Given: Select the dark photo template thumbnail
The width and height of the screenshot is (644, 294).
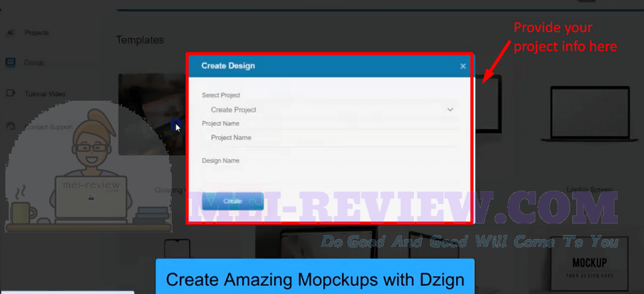Looking at the screenshot, I should click(152, 114).
